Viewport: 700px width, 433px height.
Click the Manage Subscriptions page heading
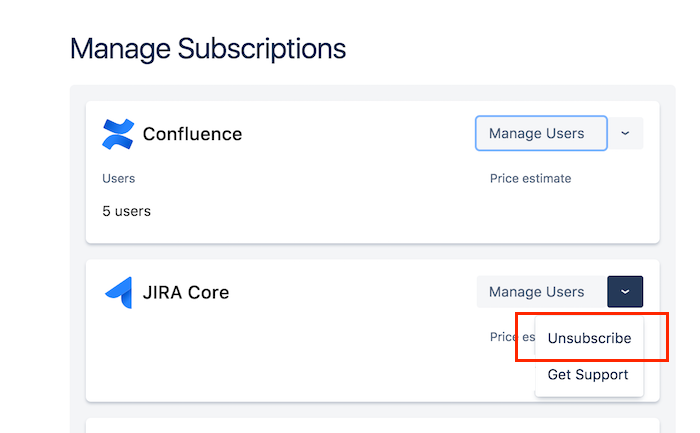(208, 49)
